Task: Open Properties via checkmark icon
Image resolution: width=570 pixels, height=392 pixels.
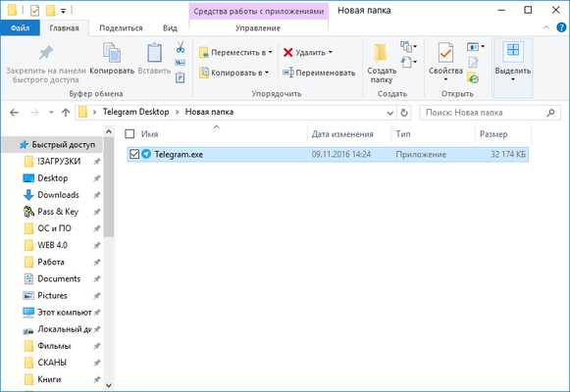Action: click(x=445, y=53)
